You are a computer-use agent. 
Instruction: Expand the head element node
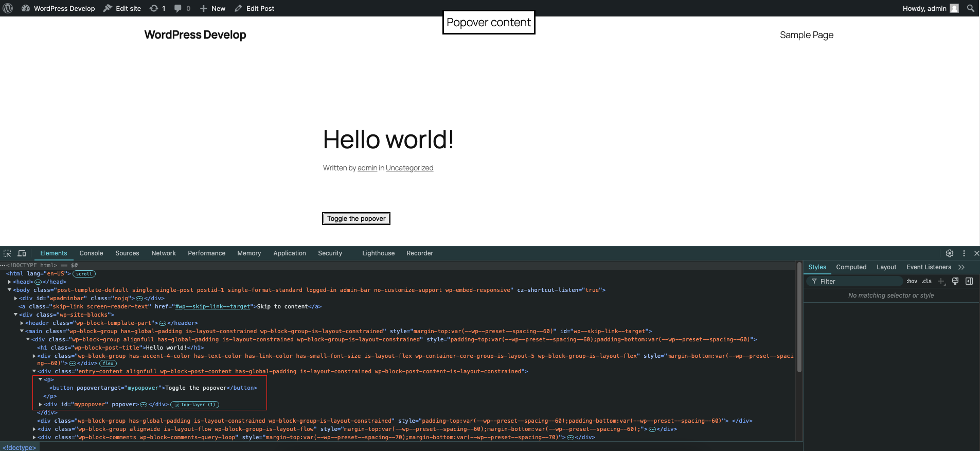tap(10, 282)
